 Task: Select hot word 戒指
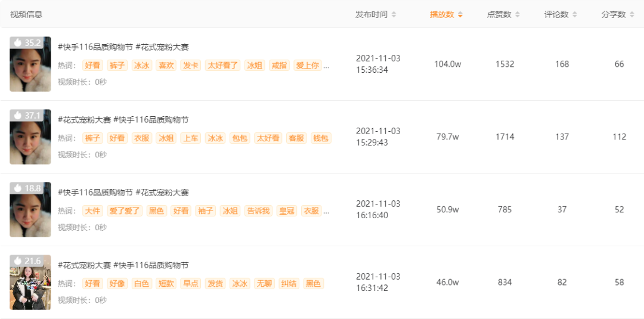pyautogui.click(x=279, y=66)
